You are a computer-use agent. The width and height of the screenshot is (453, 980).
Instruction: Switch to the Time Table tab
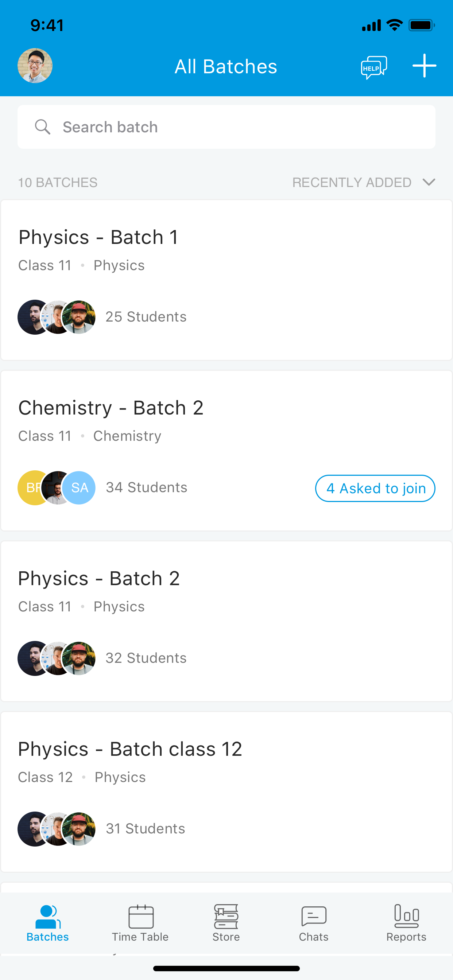click(140, 923)
